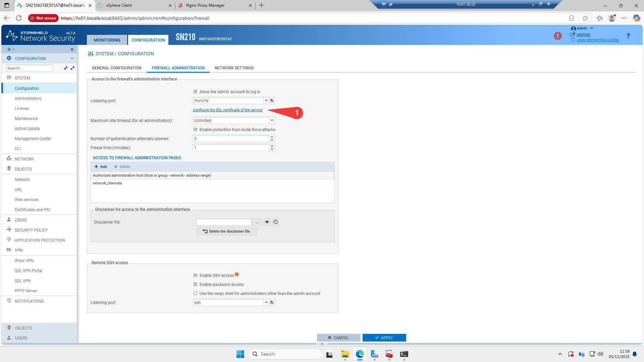Click Edge icon in taskbar
The width and height of the screenshot is (644, 362).
coord(360,354)
